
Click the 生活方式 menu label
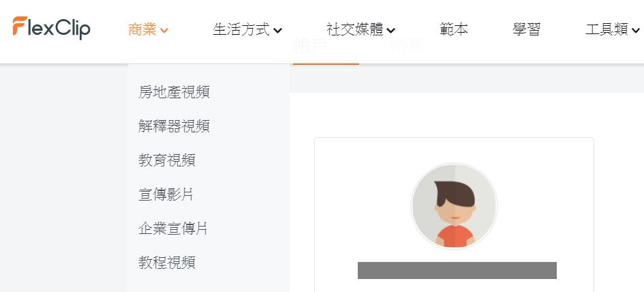(x=241, y=29)
